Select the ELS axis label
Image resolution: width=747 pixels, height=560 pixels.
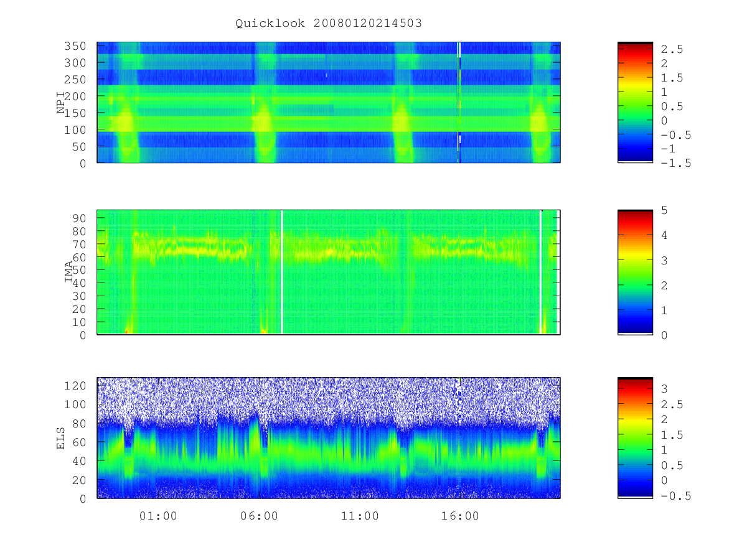click(x=61, y=438)
